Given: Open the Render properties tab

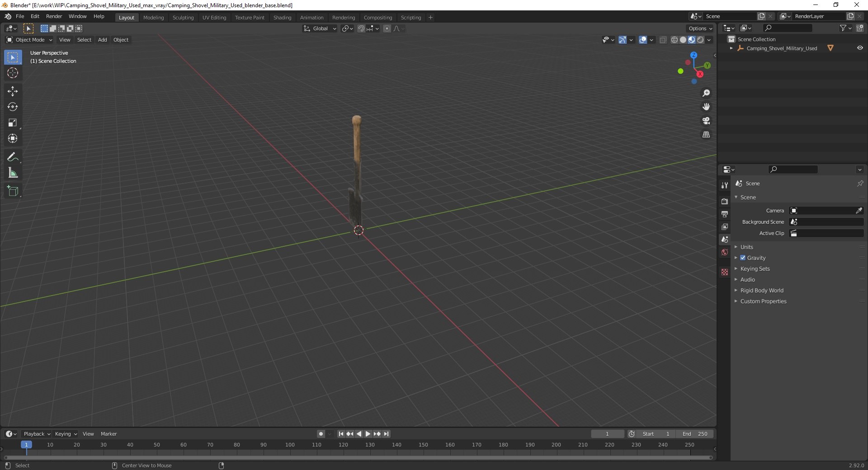Looking at the screenshot, I should [725, 201].
